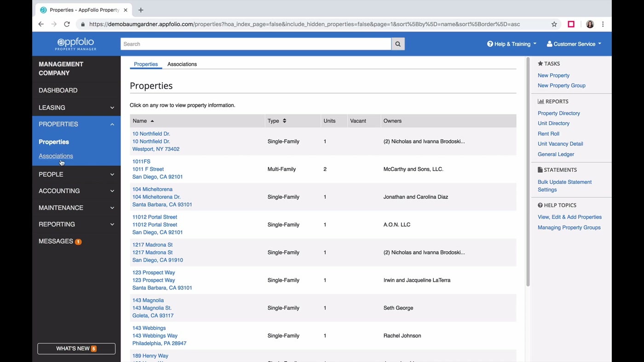This screenshot has width=644, height=362.
Task: Click New Property Group link
Action: 561,85
